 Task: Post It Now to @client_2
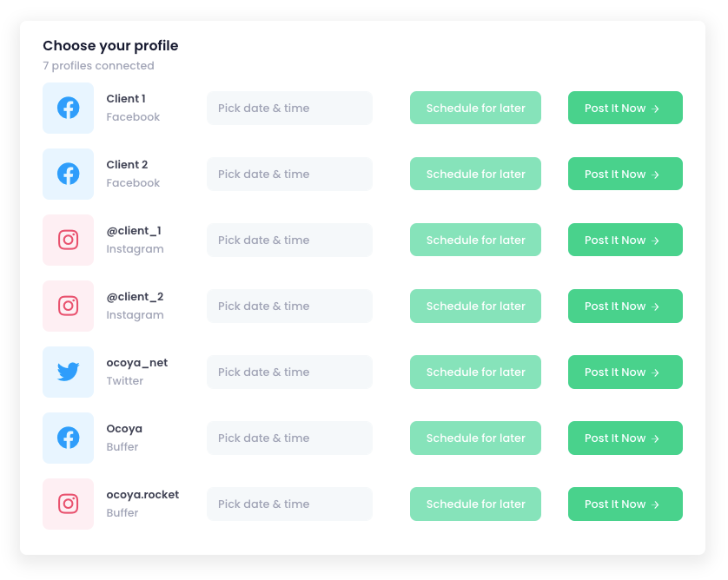pos(625,306)
